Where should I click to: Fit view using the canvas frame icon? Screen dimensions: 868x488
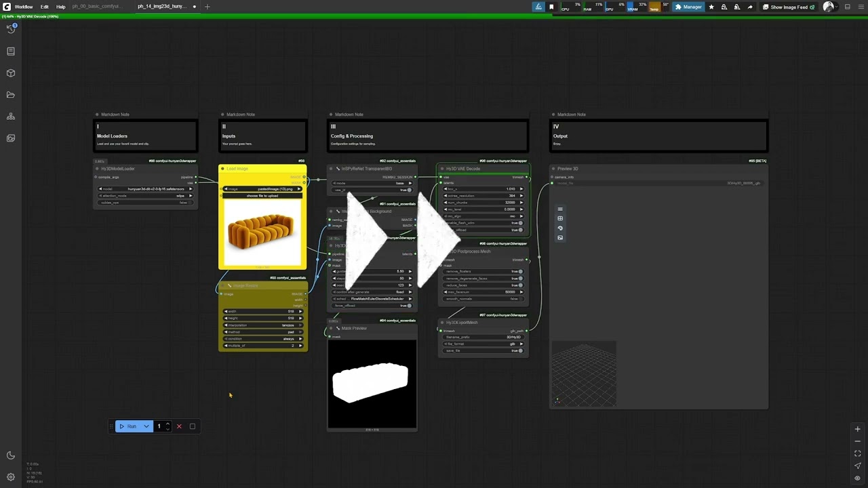(x=857, y=453)
